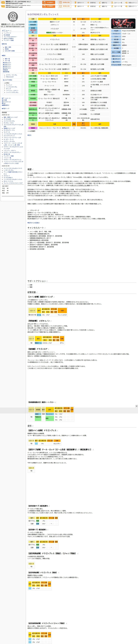Open the シャイニングガンダム link

coord(12,93)
